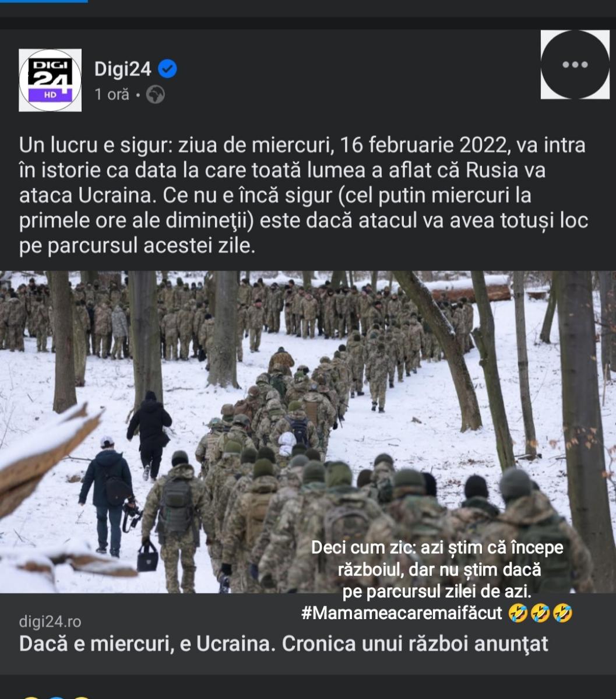Tap the #Mamameacaremaifăcut hashtag

point(402,613)
